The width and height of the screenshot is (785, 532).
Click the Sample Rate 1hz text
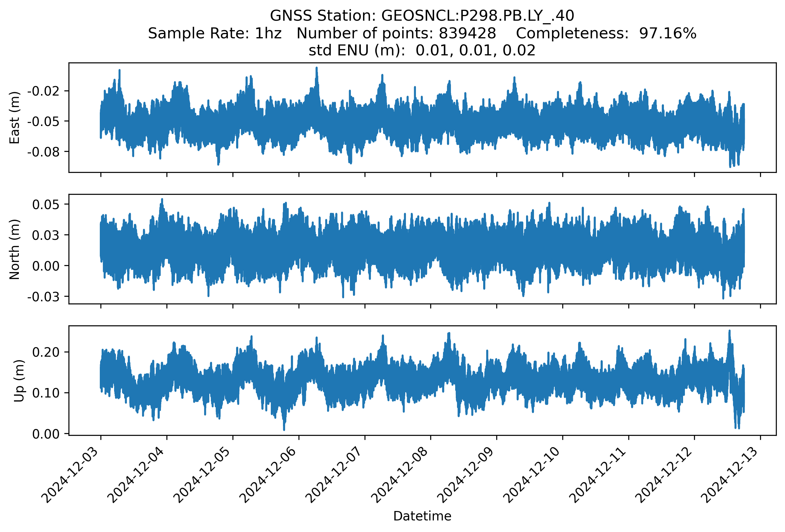pyautogui.click(x=215, y=33)
